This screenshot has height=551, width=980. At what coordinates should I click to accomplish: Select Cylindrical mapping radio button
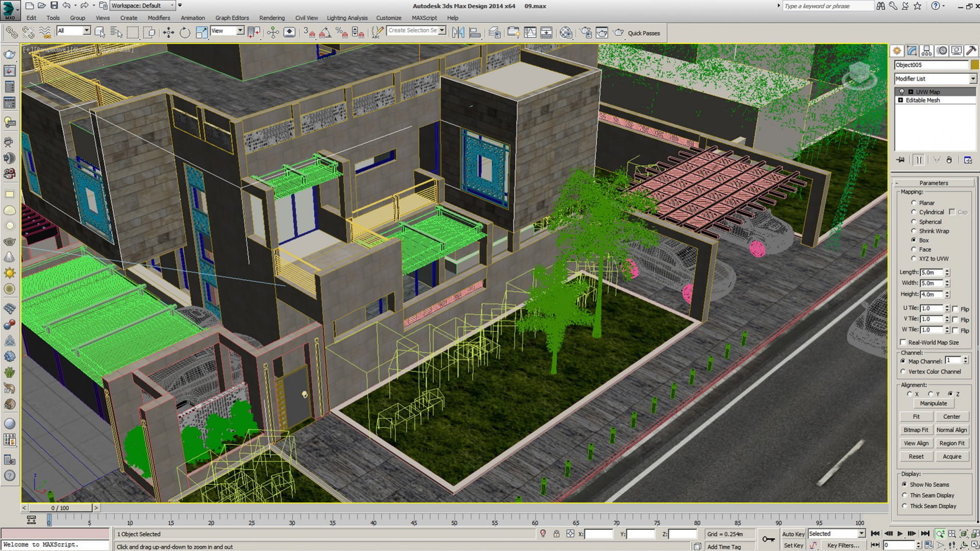pyautogui.click(x=913, y=212)
